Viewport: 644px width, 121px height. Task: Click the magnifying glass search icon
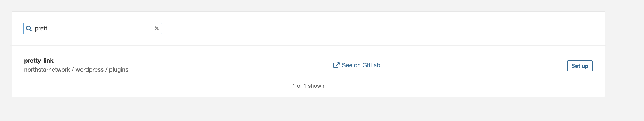[29, 28]
